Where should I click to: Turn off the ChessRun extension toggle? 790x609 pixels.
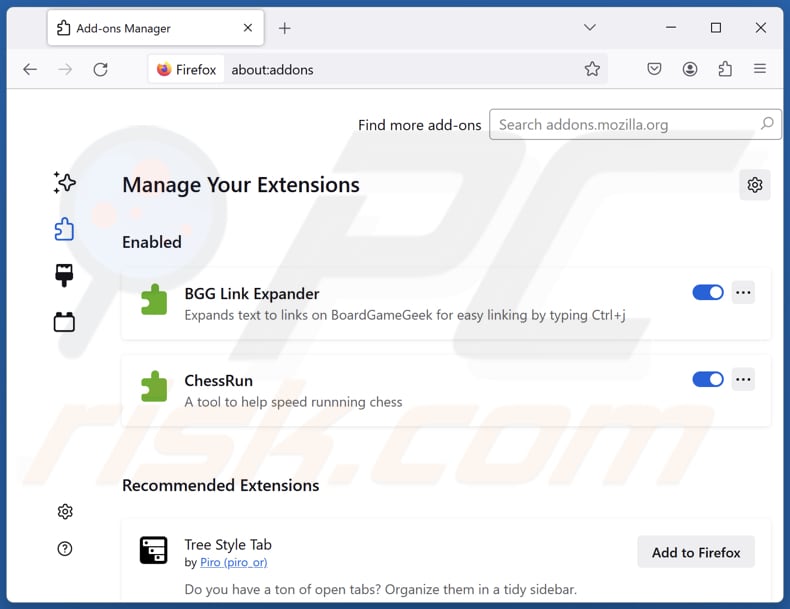708,379
